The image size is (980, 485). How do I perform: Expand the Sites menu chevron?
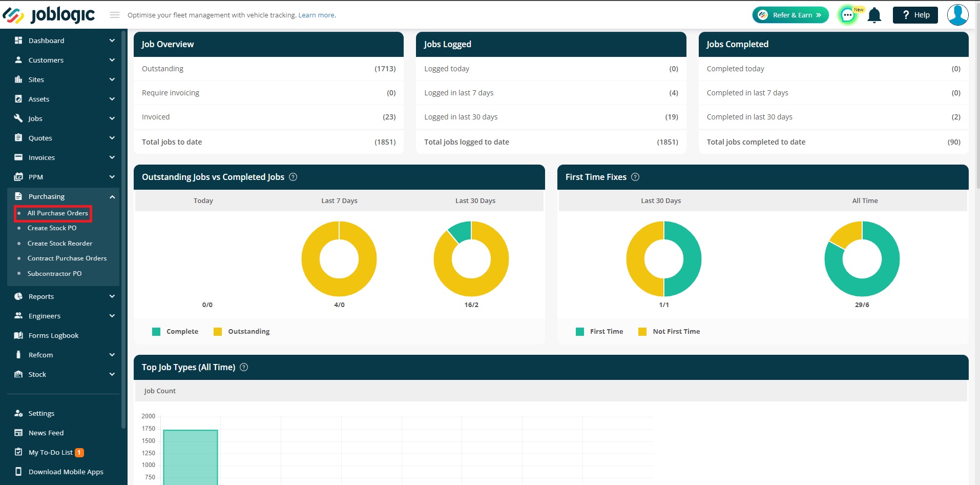pos(112,79)
